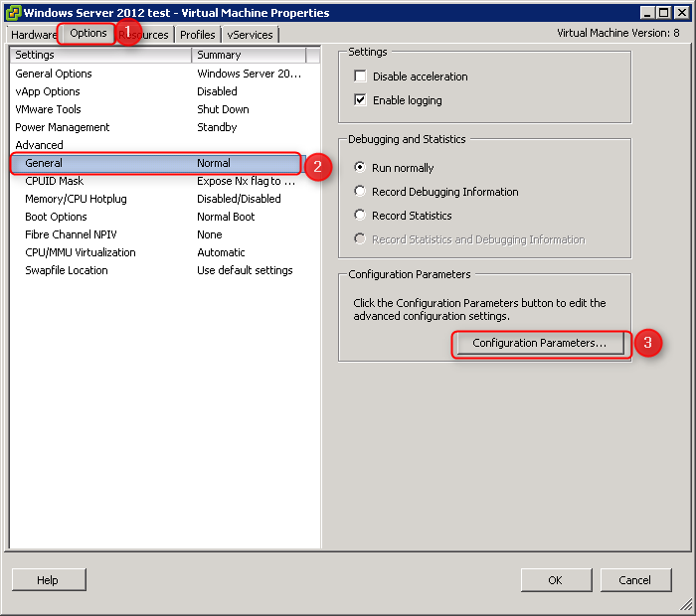
Task: Select Swapfile Location setting
Action: (x=158, y=270)
